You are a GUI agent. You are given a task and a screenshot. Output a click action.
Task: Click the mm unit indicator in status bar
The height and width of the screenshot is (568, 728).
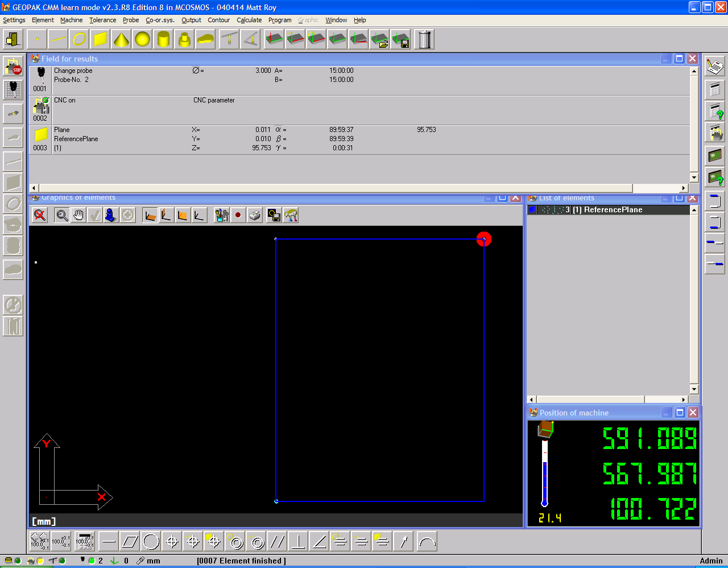154,561
